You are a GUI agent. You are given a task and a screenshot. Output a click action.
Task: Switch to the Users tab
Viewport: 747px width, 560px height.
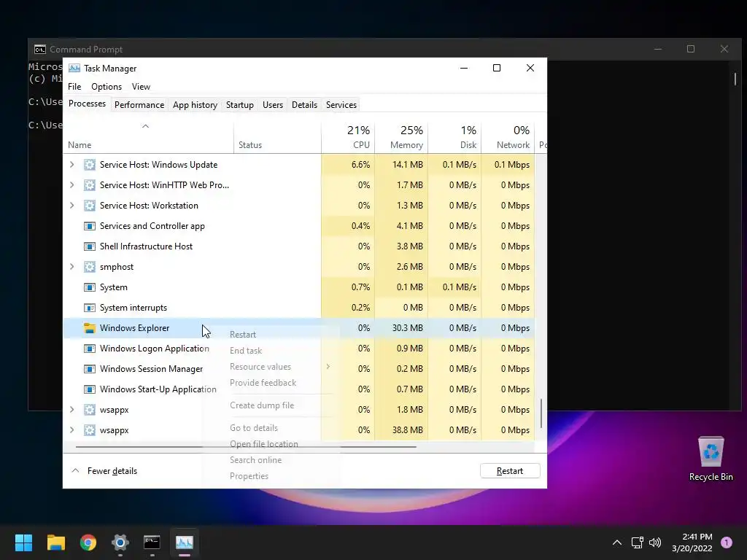click(x=273, y=105)
